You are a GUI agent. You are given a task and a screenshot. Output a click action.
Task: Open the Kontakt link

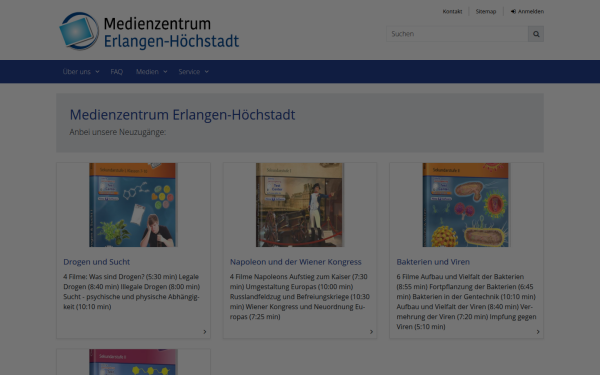pos(452,11)
